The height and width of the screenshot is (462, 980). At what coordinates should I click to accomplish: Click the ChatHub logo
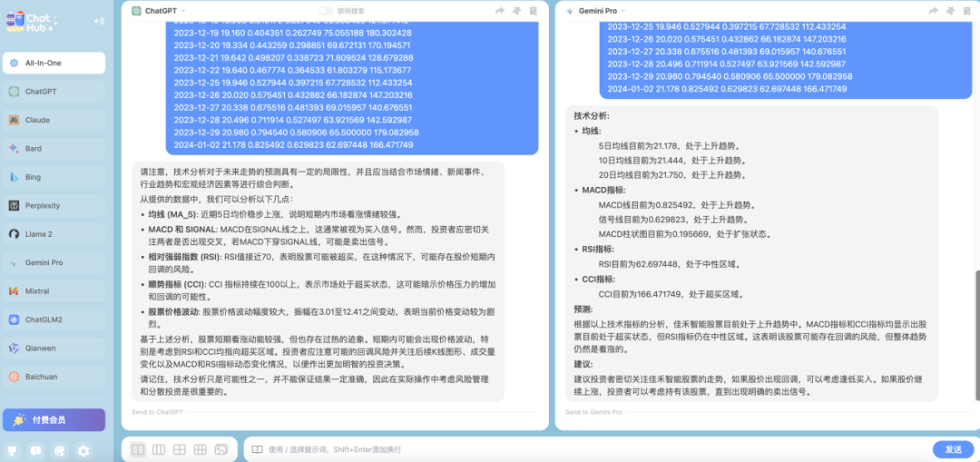(x=31, y=21)
